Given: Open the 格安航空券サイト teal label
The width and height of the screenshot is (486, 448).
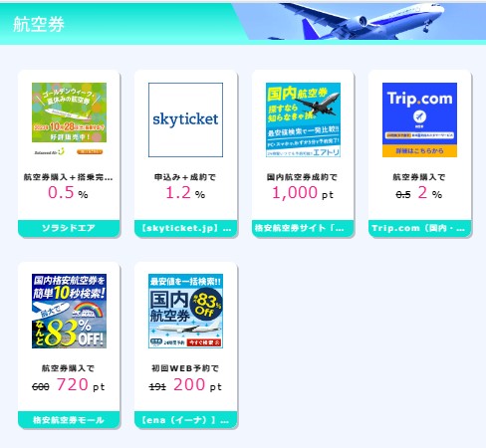Looking at the screenshot, I should 303,228.
